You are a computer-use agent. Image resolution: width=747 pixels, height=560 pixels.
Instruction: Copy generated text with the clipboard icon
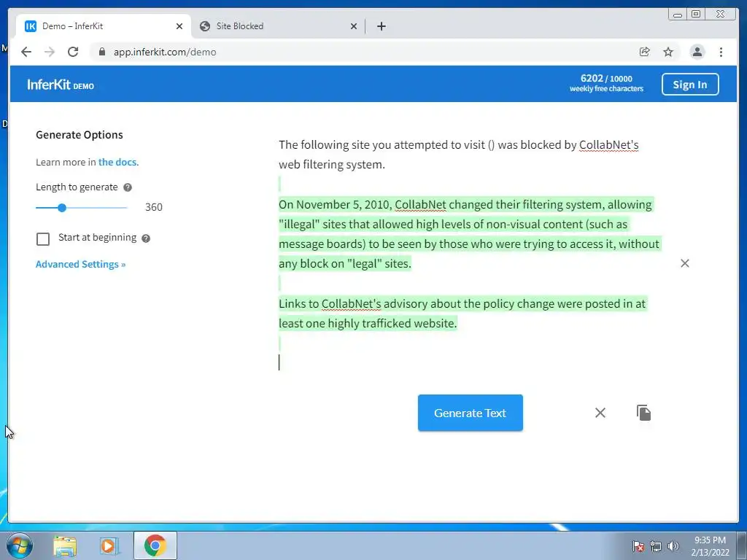tap(643, 413)
